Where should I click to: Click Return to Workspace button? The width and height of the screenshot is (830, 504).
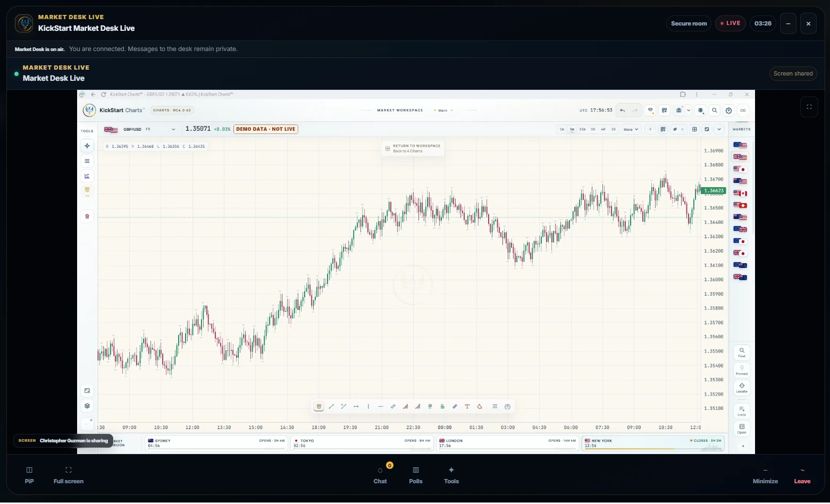413,148
